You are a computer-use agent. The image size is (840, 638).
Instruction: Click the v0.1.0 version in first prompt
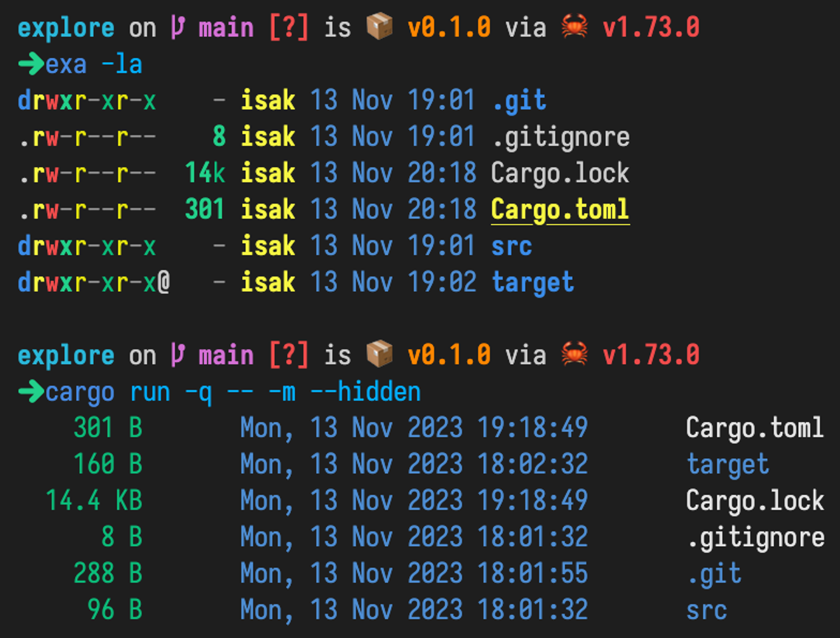[x=449, y=27]
